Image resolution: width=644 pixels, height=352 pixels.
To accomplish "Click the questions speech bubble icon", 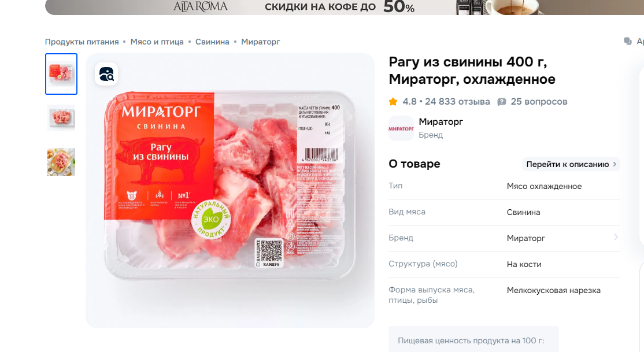I will click(x=501, y=102).
